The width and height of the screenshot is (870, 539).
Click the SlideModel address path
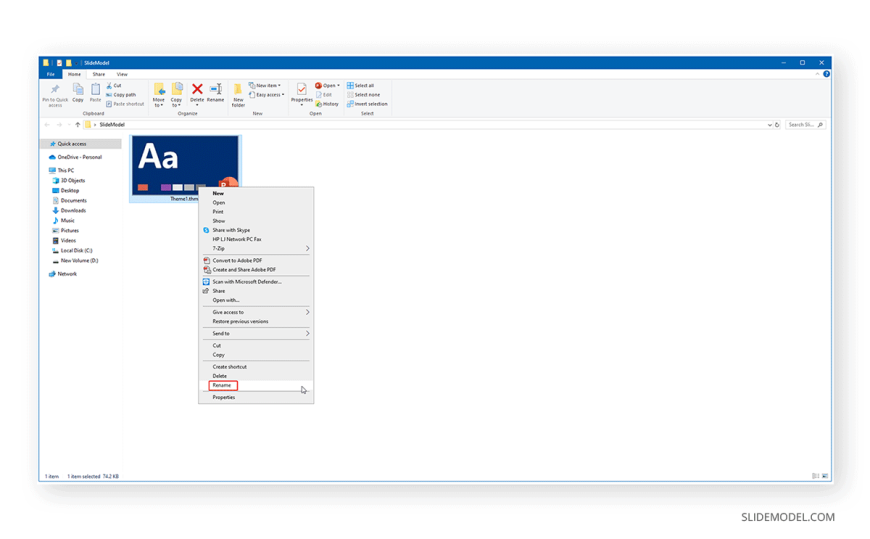(112, 125)
